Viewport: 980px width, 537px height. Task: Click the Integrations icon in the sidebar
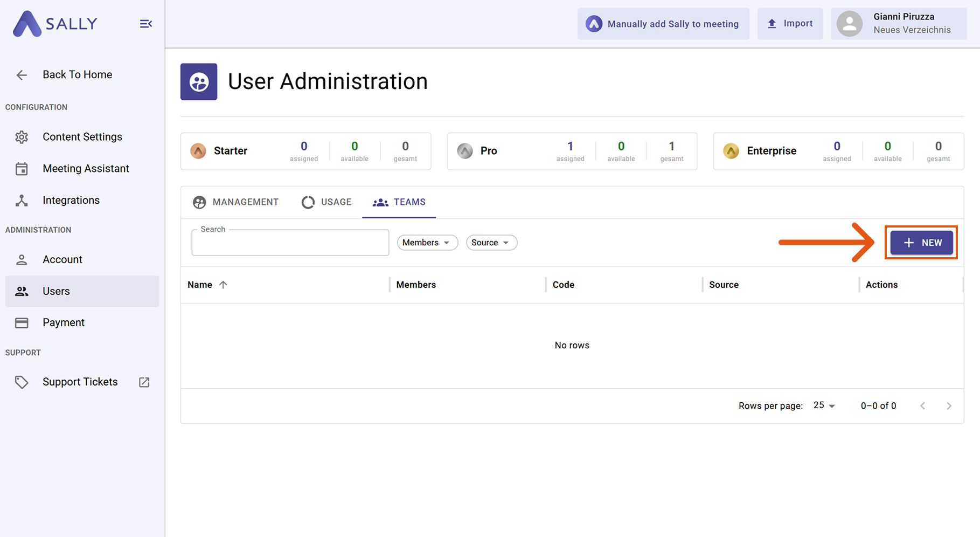(22, 201)
